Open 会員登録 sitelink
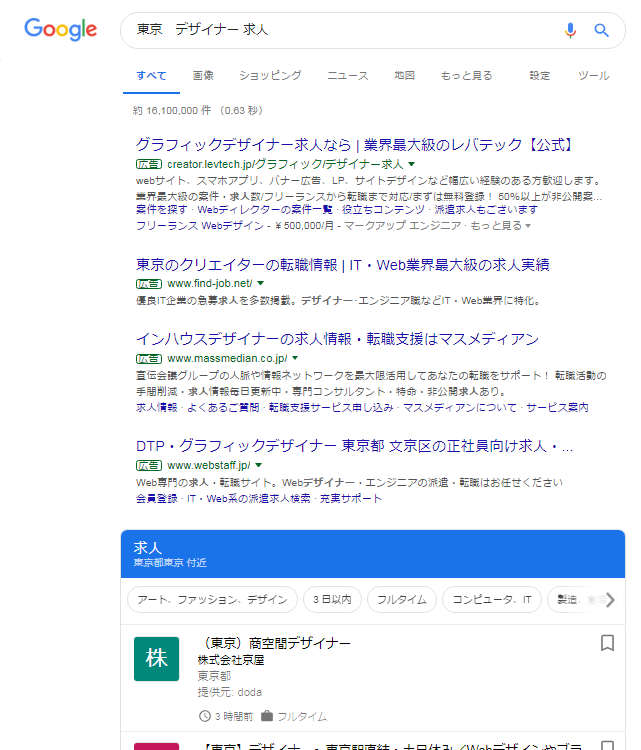The width and height of the screenshot is (641, 750). (156, 498)
